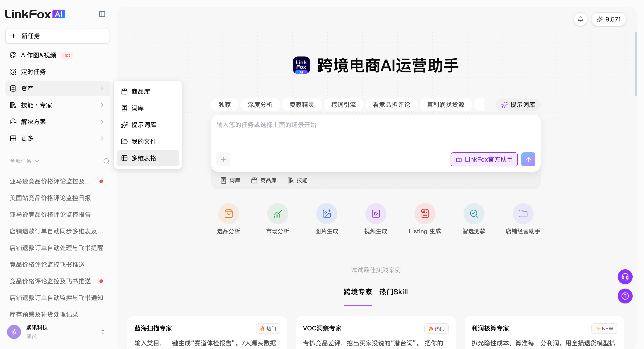
Task: Open the 视频生成 shortcut icon
Action: pos(376,214)
